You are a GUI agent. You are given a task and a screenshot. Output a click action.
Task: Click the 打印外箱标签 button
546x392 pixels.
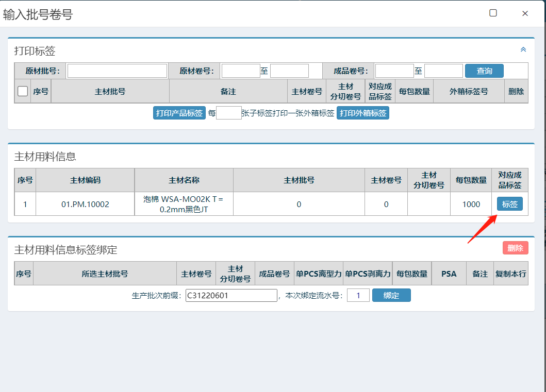tap(363, 113)
